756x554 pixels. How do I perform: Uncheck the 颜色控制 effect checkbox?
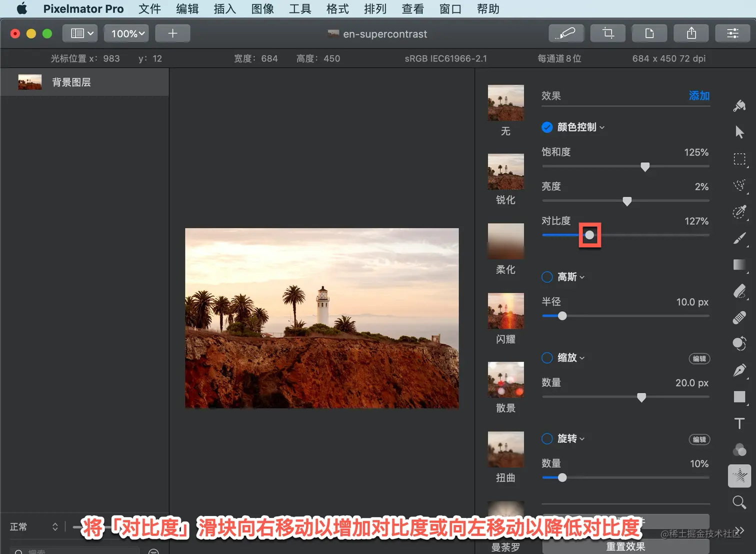coord(547,127)
